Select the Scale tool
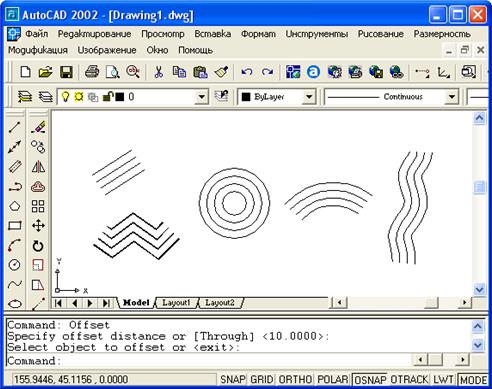This screenshot has width=492, height=389. (x=38, y=265)
